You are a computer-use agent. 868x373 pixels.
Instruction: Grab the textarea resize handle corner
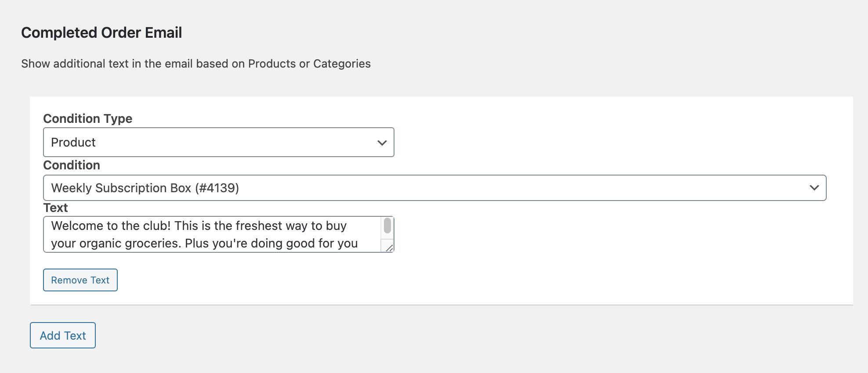click(389, 248)
